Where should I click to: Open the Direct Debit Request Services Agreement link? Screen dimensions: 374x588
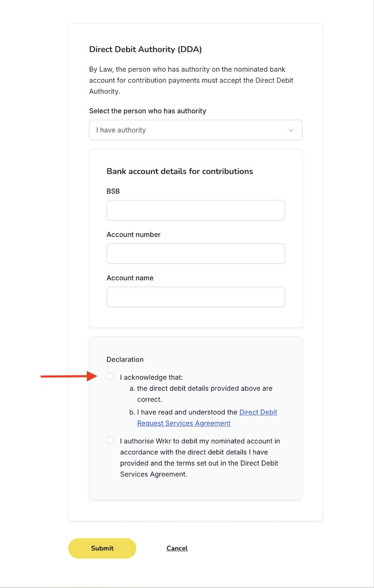(x=207, y=418)
